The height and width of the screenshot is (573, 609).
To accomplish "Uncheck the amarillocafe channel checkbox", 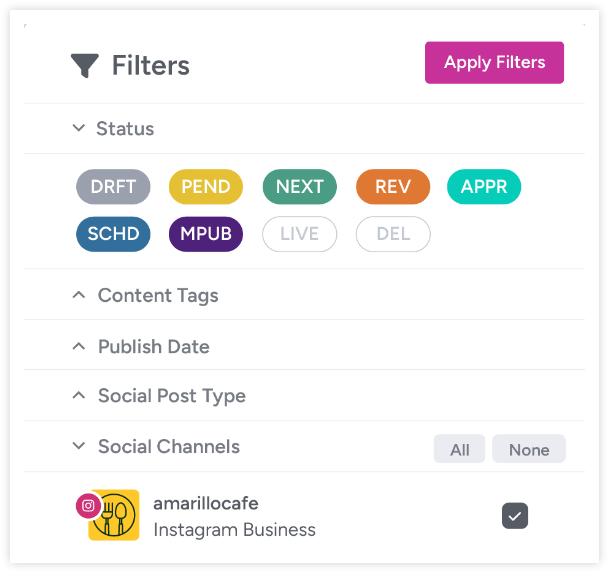I will pyautogui.click(x=515, y=516).
